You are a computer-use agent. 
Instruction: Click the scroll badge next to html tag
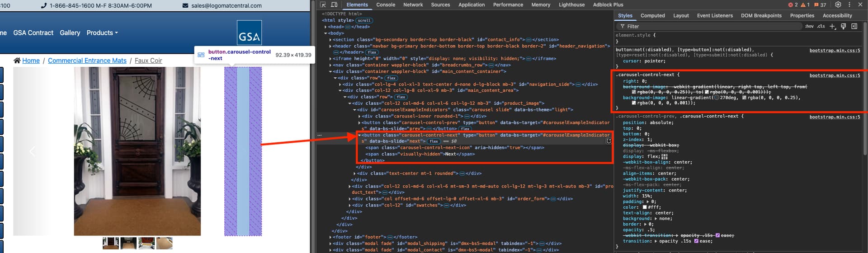coord(364,20)
